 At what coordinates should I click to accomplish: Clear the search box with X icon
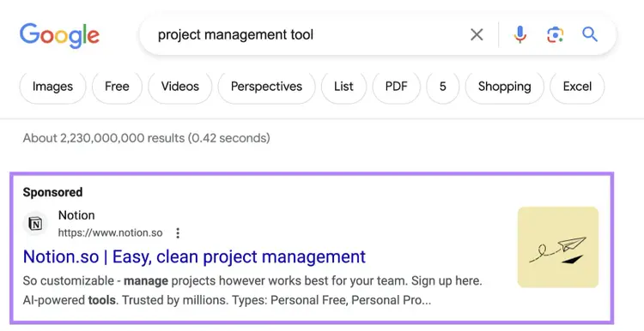pos(477,35)
